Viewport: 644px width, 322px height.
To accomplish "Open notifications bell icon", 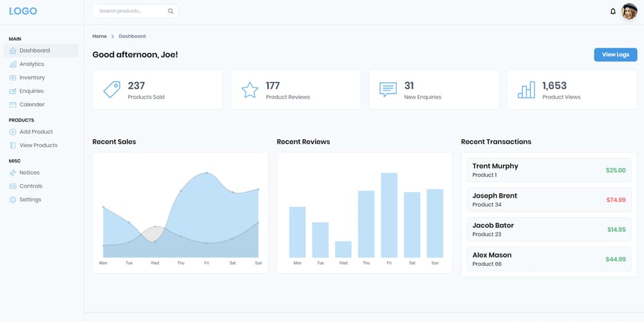I will click(613, 12).
